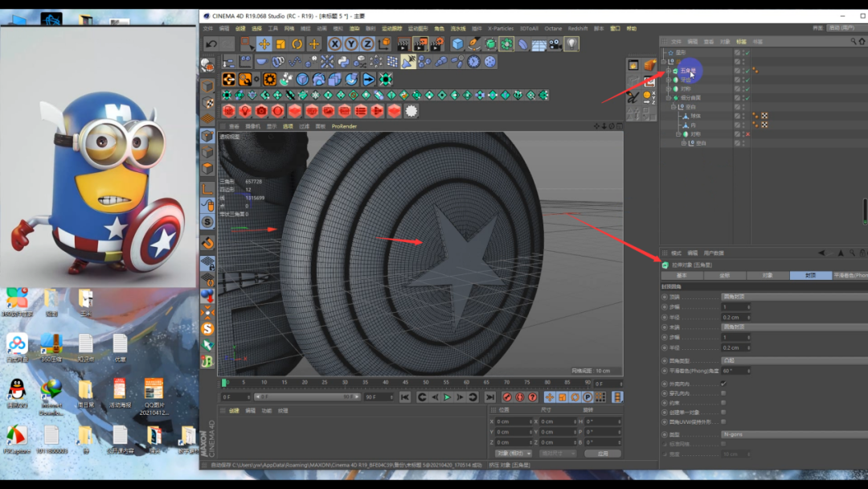
Task: Play the animation forward
Action: pos(447,397)
